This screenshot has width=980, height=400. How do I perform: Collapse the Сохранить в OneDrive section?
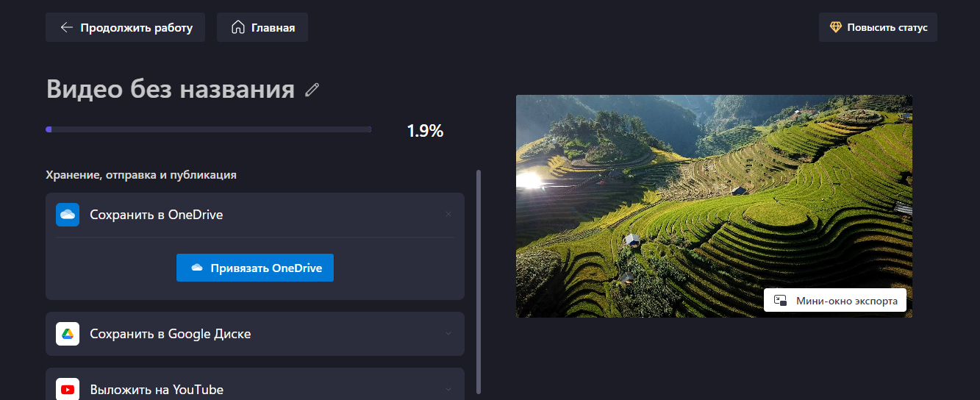448,215
